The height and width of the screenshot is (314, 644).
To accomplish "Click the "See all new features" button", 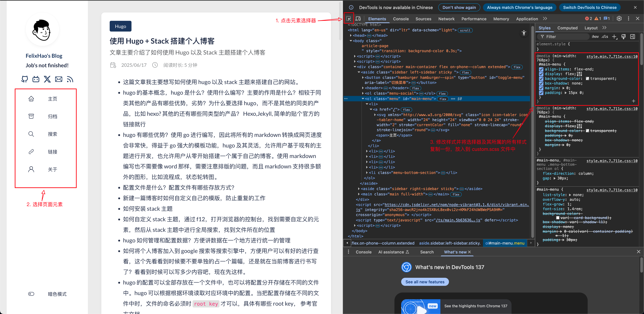I will coord(425,282).
